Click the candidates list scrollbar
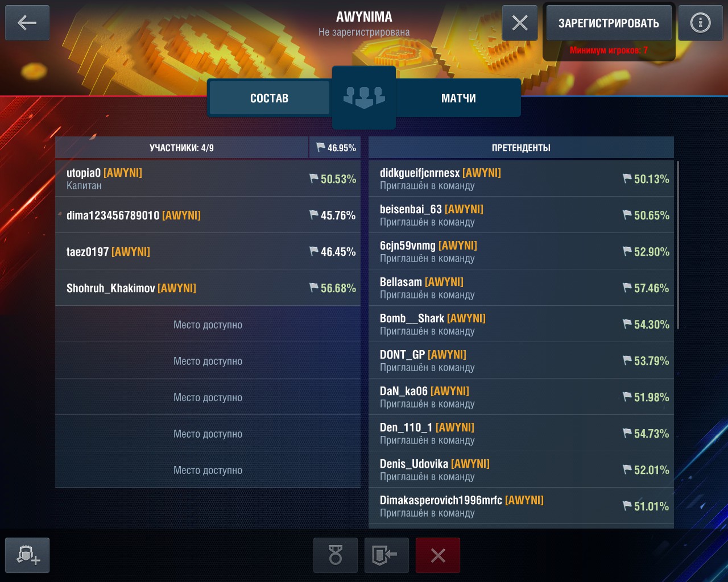The height and width of the screenshot is (582, 728). coord(678,245)
